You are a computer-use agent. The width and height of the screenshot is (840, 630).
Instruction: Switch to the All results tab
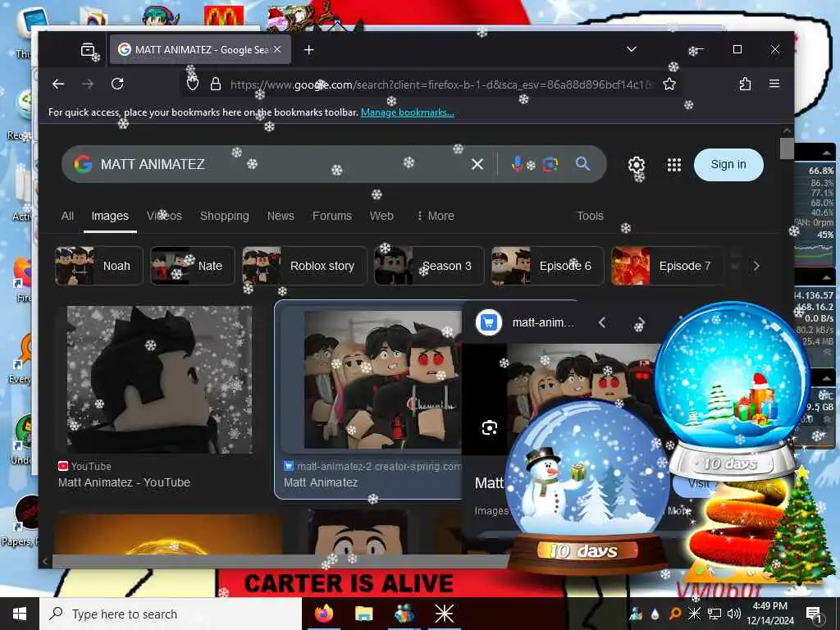(67, 216)
